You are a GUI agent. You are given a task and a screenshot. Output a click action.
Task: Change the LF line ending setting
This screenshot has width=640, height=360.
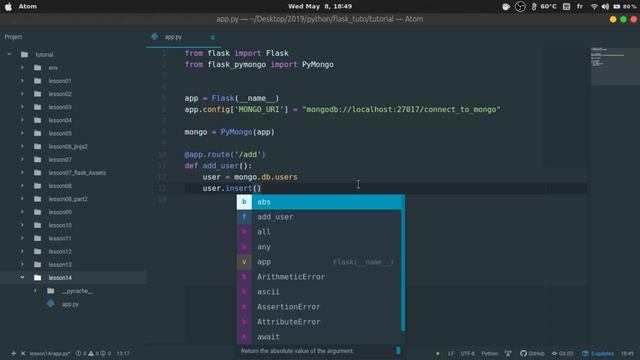coord(451,353)
